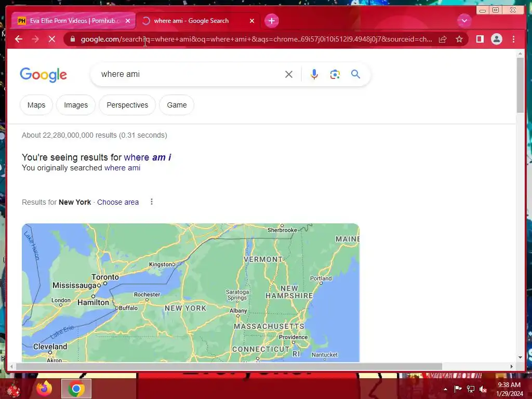Viewport: 532px width, 399px height.
Task: Click the scroll down arrow
Action: pos(520,357)
